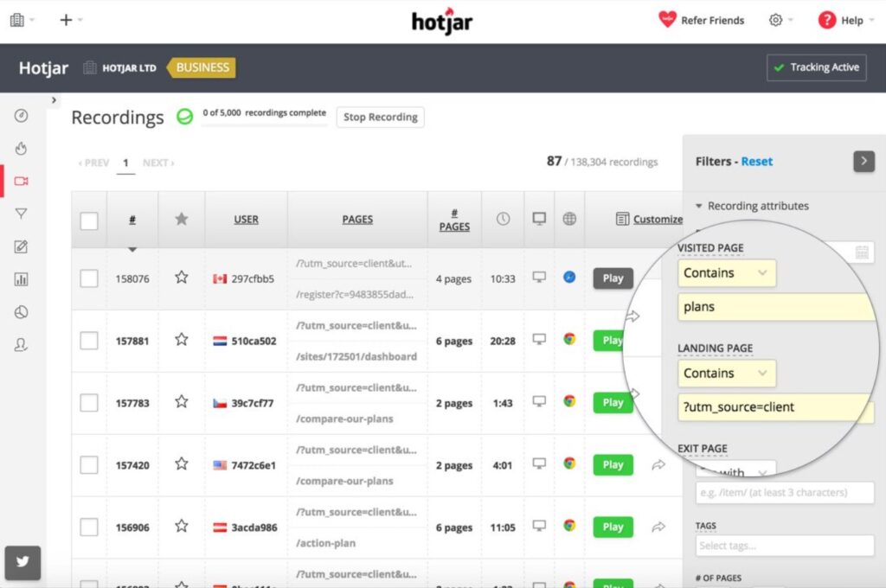This screenshot has height=588, width=886.
Task: Click the Twitter icon at bottom left
Action: [22, 563]
